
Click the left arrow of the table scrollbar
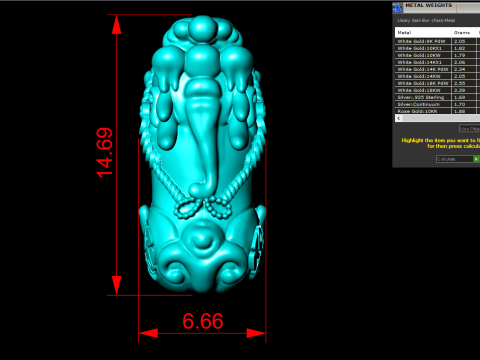point(399,118)
